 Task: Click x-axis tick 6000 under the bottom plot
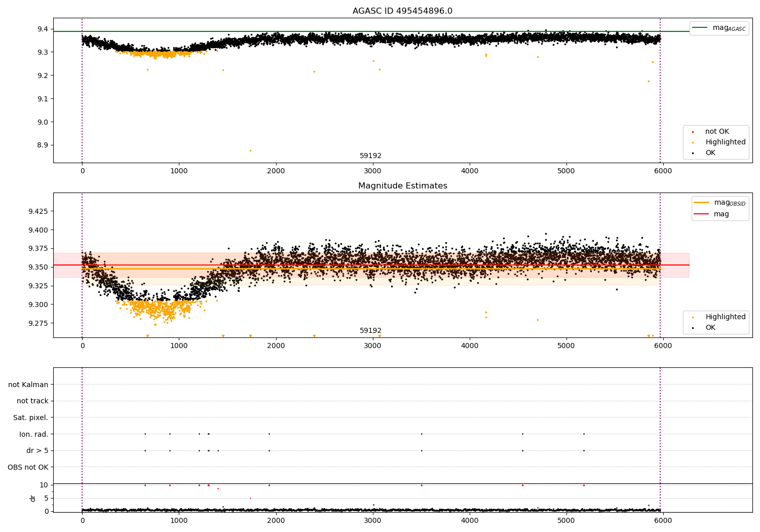coord(663,521)
